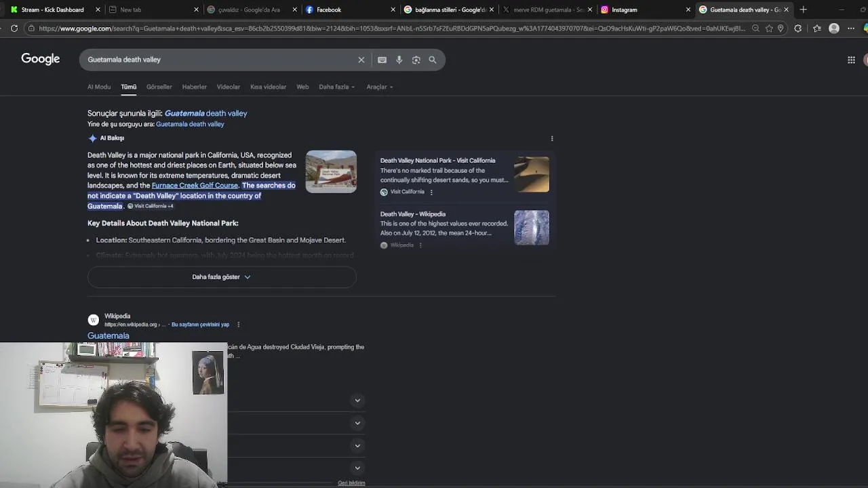The height and width of the screenshot is (488, 868).
Task: Select the Kısa videolar search filter
Action: click(x=269, y=87)
